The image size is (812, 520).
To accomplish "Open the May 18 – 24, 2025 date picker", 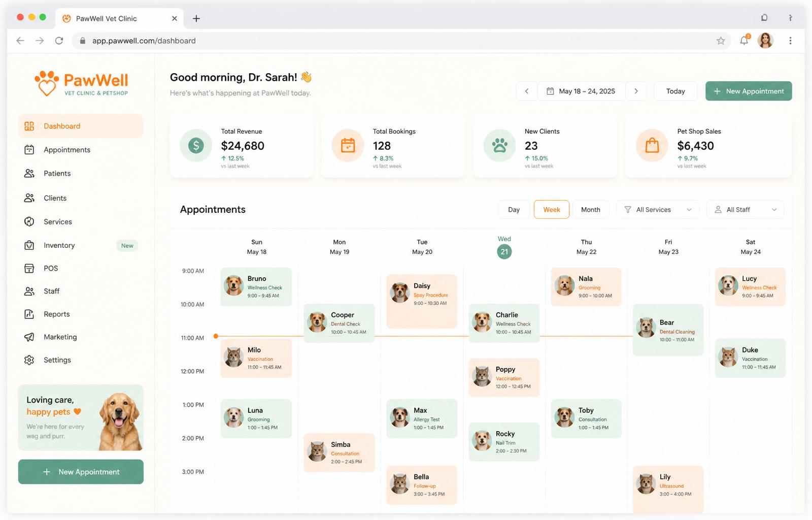I will coord(582,91).
